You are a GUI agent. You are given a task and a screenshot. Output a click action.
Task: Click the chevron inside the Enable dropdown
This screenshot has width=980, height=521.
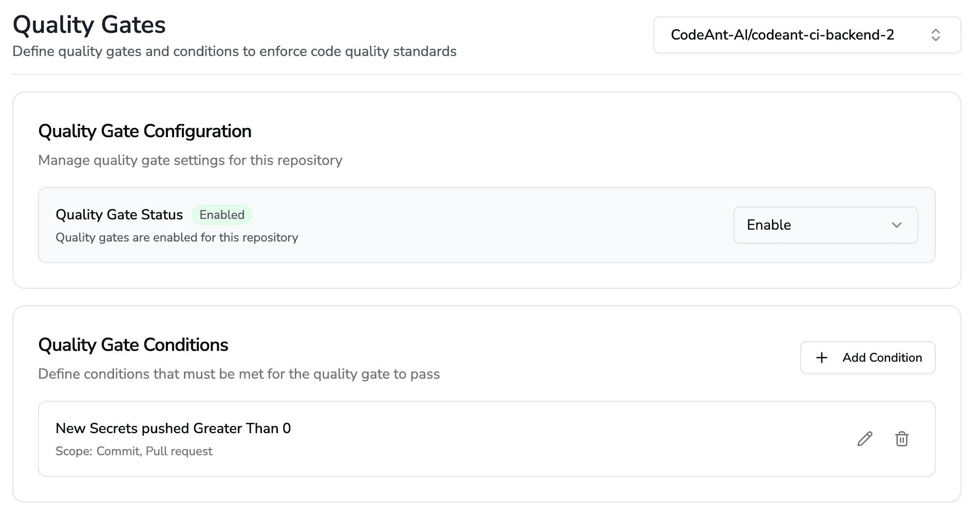pos(897,225)
